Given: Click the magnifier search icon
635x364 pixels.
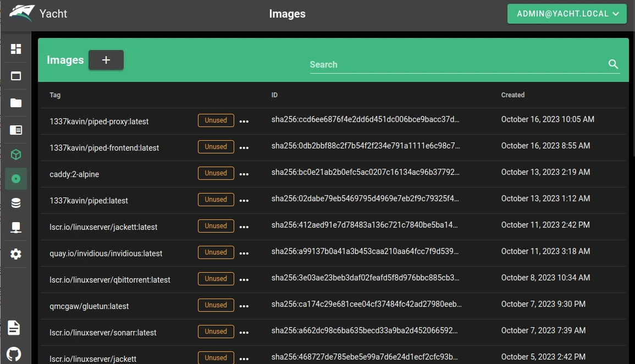Looking at the screenshot, I should pos(614,64).
